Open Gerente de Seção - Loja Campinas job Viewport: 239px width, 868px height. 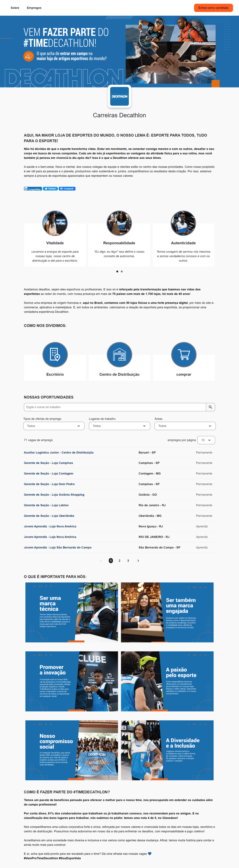48,463
